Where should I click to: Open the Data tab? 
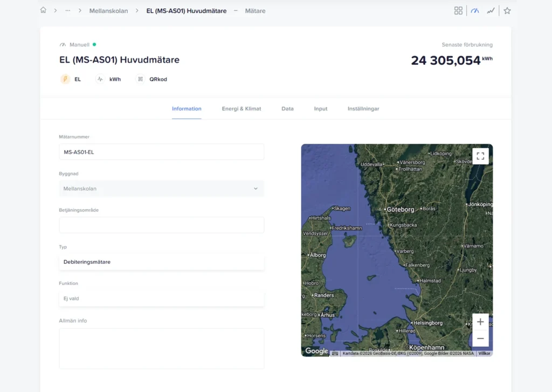287,109
